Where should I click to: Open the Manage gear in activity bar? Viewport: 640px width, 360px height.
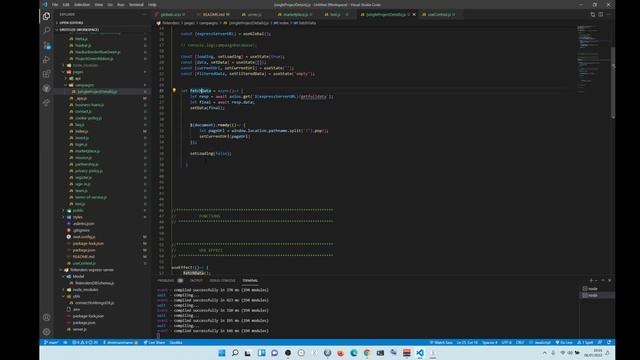click(x=47, y=332)
